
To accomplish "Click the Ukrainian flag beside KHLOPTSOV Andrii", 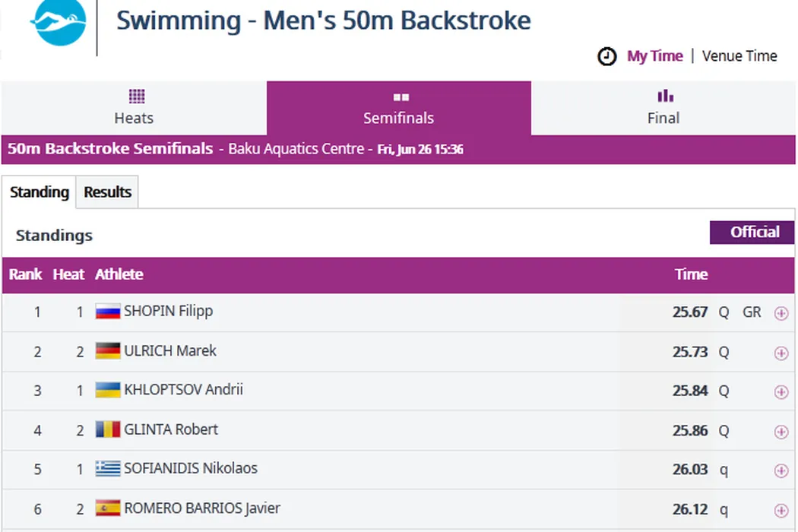I will click(x=108, y=391).
